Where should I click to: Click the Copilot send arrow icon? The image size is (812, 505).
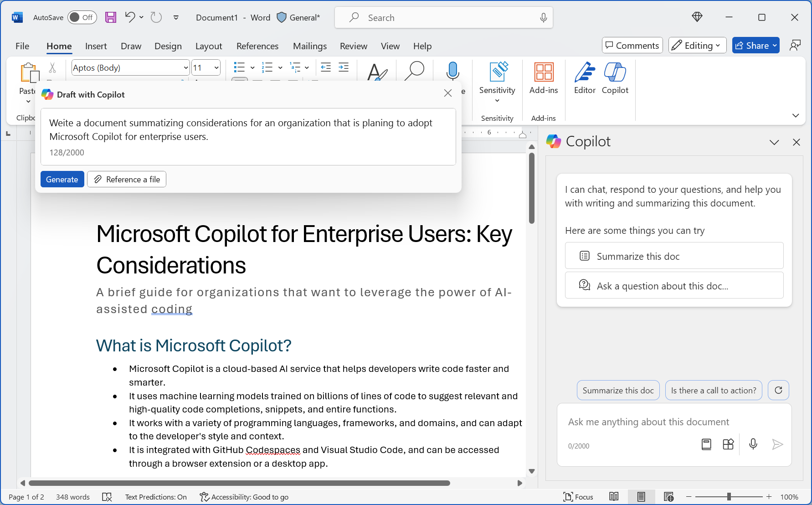(777, 444)
